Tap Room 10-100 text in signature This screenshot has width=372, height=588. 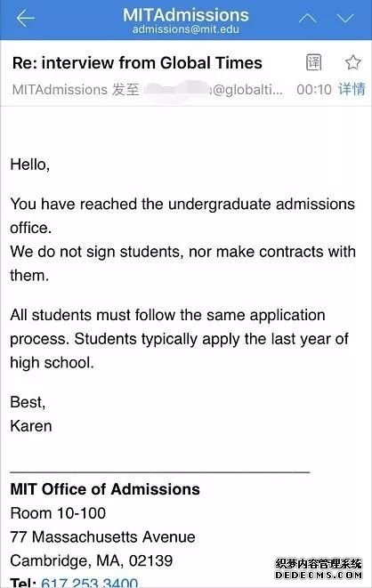58,513
